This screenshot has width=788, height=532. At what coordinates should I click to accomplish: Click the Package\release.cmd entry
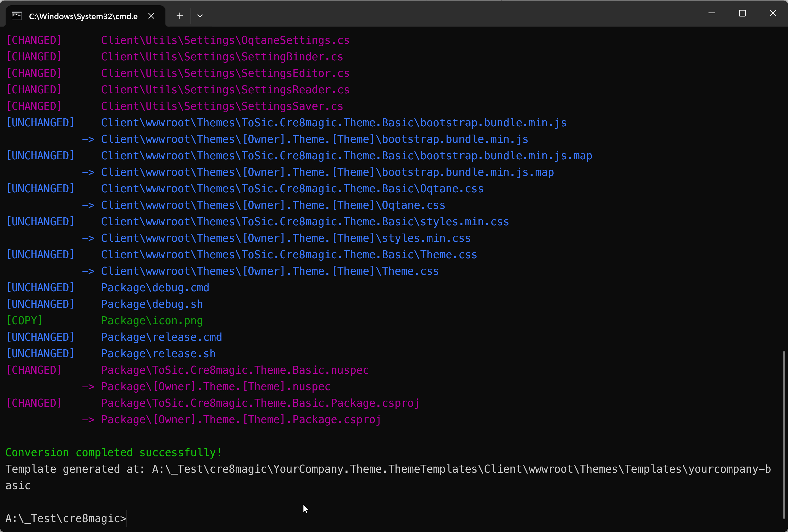coord(161,337)
